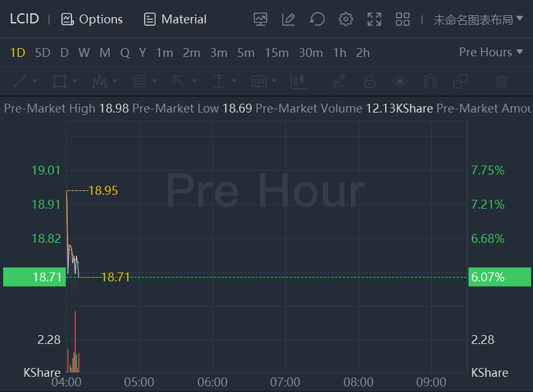
Task: Click the chart monitor icon in header
Action: click(260, 19)
